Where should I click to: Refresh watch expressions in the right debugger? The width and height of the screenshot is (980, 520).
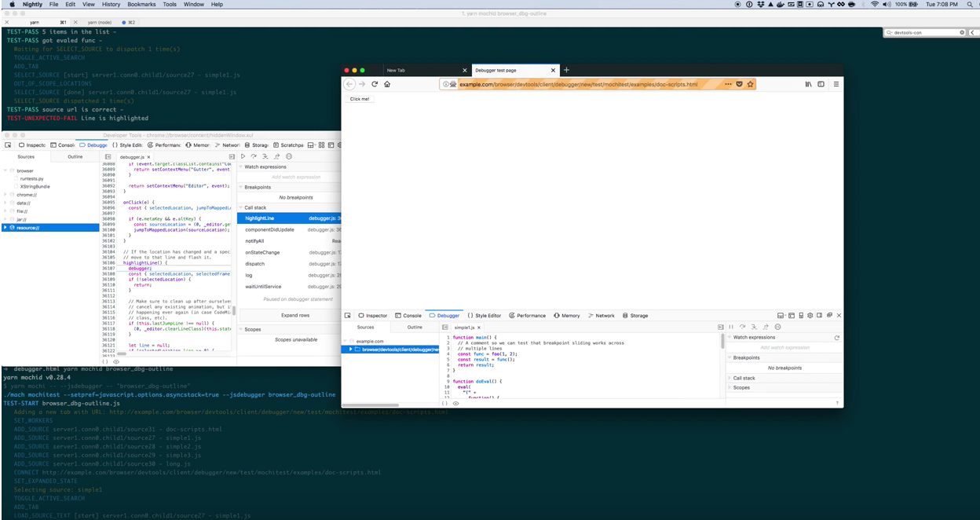point(836,337)
